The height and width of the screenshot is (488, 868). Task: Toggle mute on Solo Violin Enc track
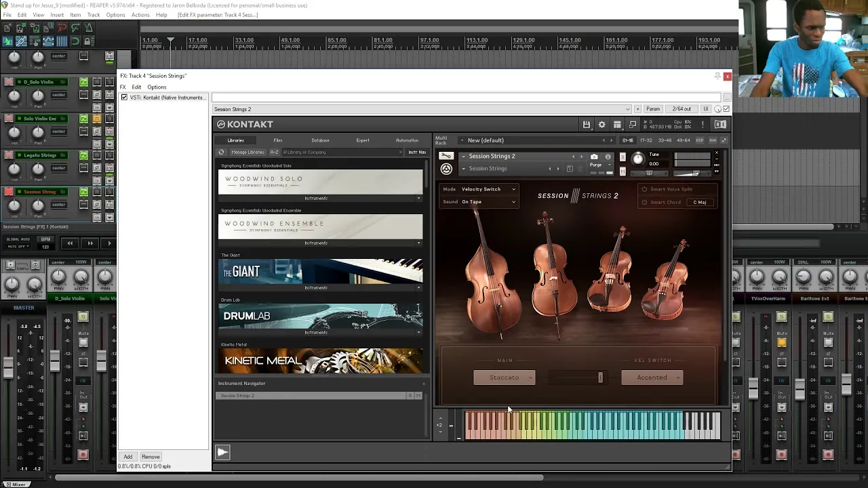[x=97, y=119]
